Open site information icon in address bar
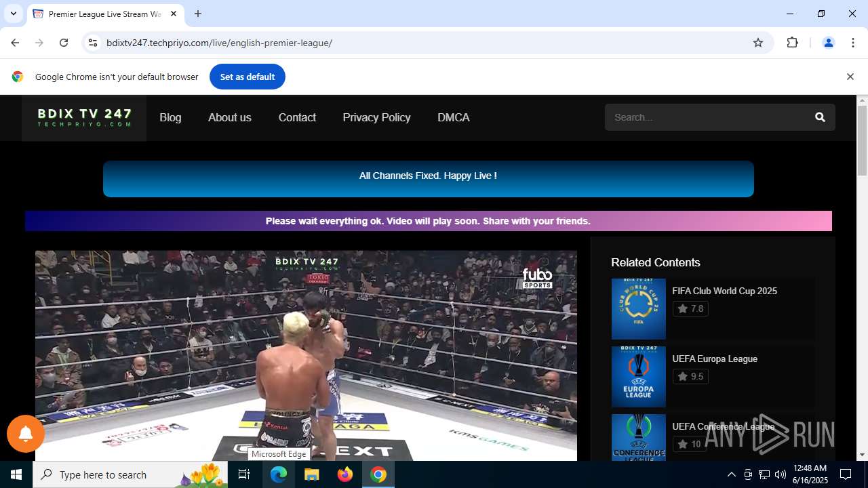The width and height of the screenshot is (868, 488). (93, 43)
